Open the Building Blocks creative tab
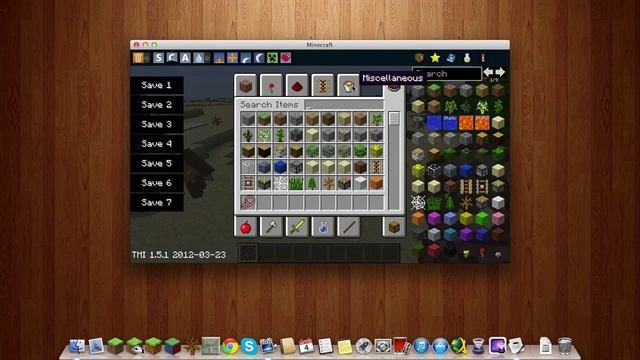 click(x=246, y=85)
